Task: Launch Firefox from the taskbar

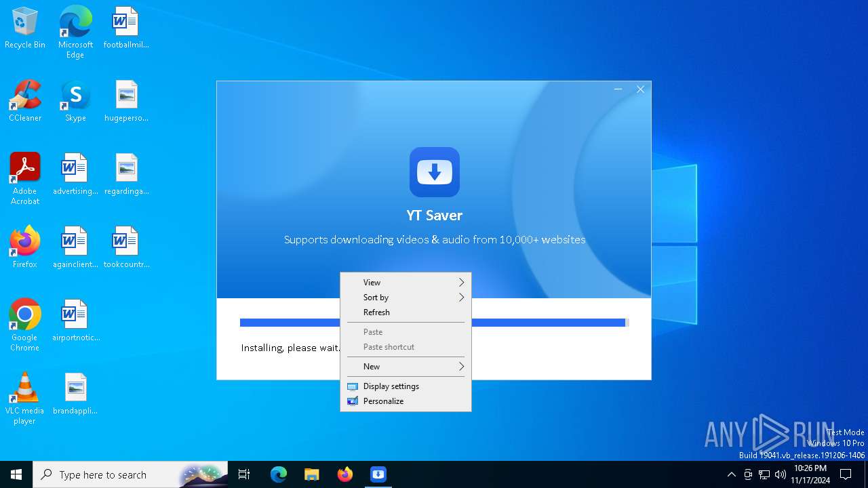Action: [x=345, y=474]
